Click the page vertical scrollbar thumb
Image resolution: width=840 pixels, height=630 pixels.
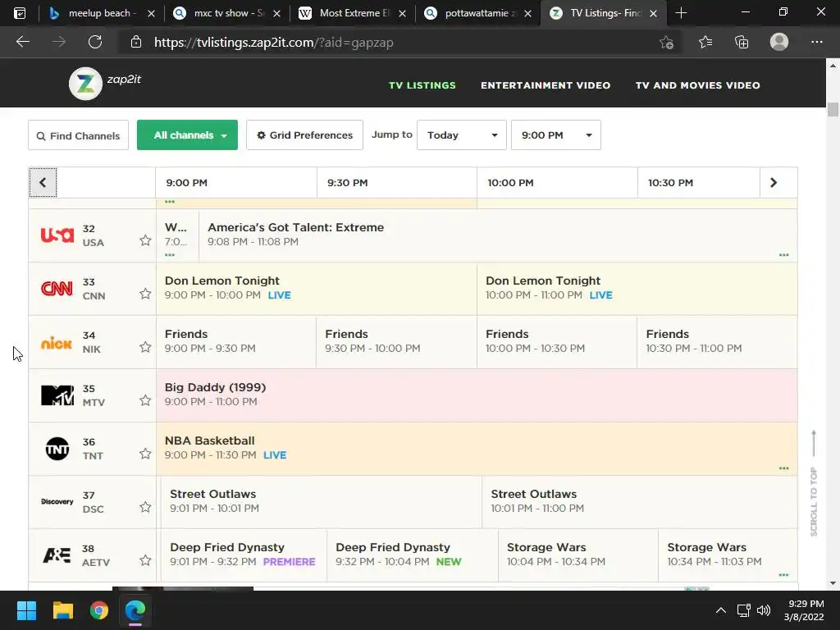tap(833, 109)
